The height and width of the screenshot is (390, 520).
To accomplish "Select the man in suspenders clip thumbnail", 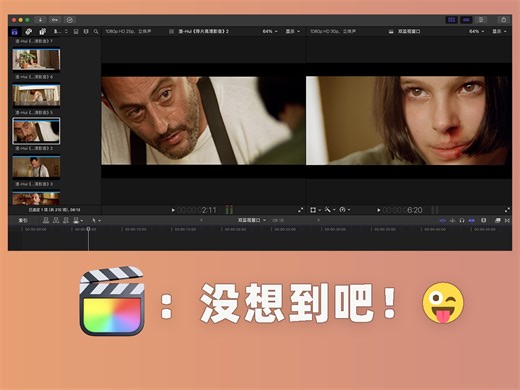I will pos(36,167).
